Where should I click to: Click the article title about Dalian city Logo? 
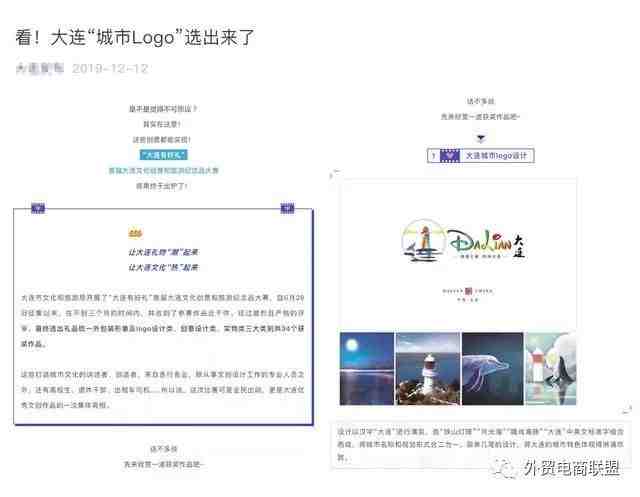click(x=135, y=38)
